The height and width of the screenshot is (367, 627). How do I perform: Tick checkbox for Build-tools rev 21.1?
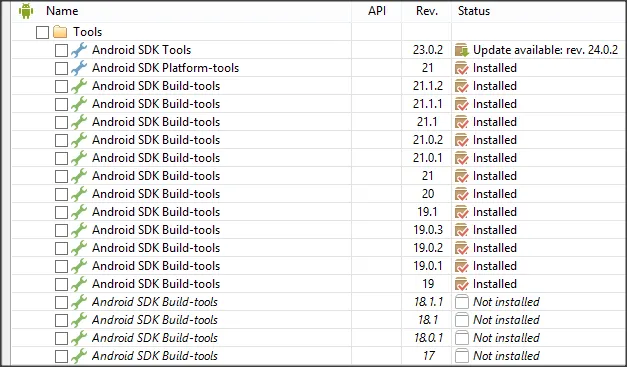(61, 122)
